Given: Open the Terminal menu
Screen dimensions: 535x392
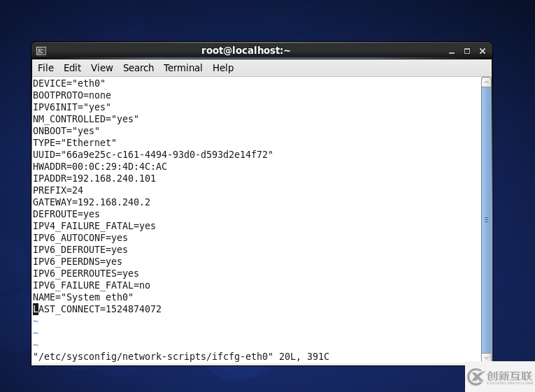Looking at the screenshot, I should coord(183,68).
